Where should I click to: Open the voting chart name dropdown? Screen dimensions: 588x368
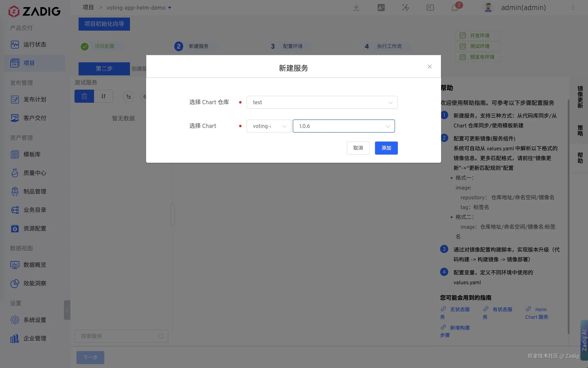pos(269,126)
